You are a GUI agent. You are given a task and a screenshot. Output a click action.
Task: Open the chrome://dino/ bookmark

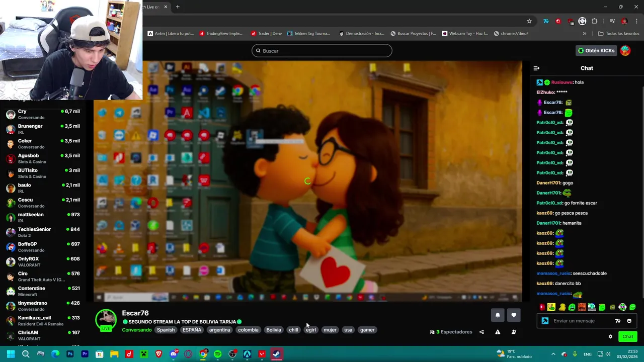tap(511, 34)
